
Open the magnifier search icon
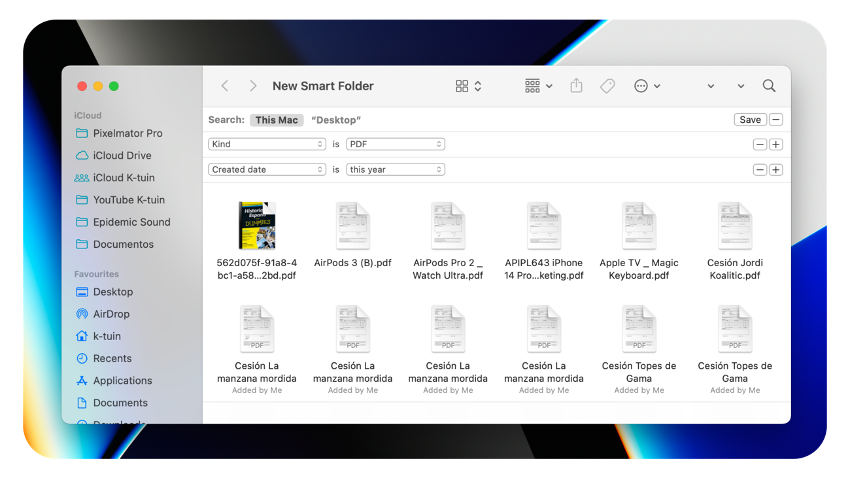(x=769, y=86)
